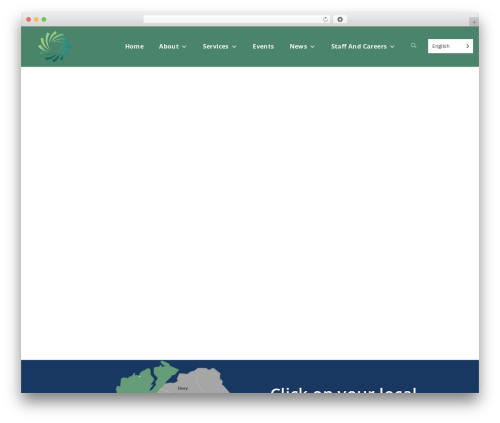
Task: Go to the Events page
Action: coord(263,46)
